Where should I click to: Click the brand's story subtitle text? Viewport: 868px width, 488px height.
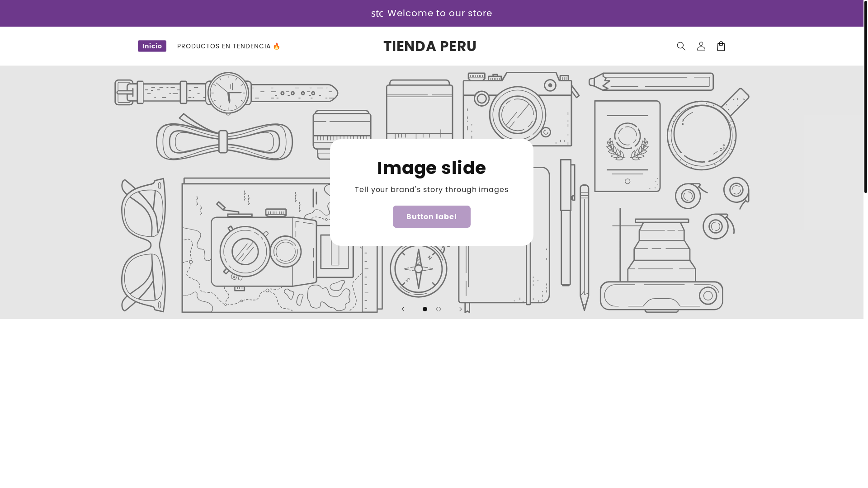[x=432, y=190]
